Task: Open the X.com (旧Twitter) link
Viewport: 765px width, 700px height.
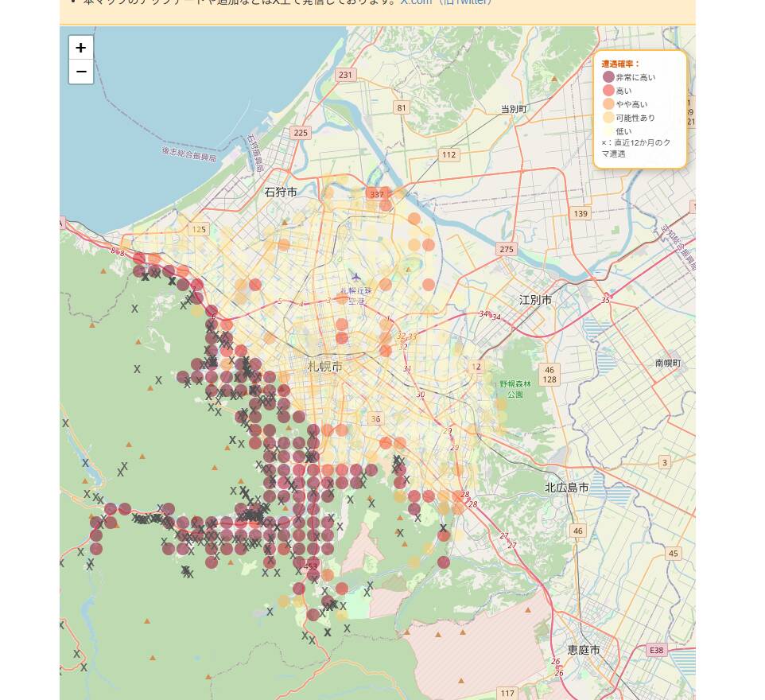Action: [x=445, y=2]
